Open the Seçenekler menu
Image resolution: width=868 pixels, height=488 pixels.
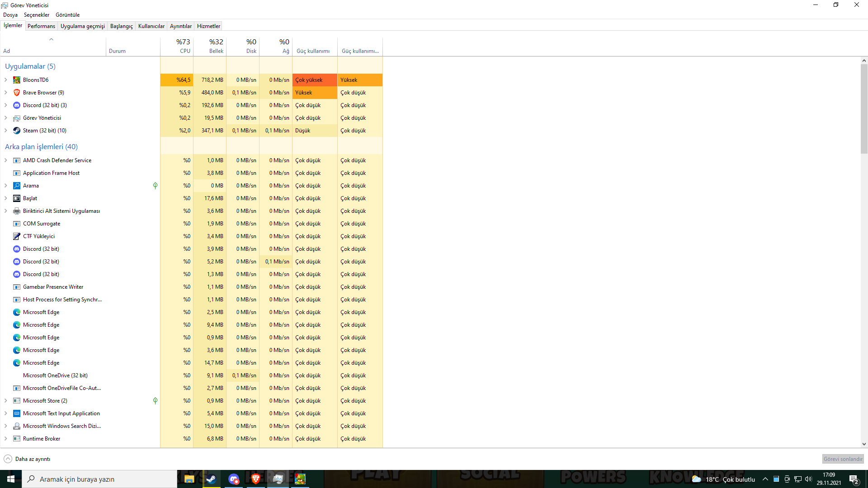(x=37, y=15)
